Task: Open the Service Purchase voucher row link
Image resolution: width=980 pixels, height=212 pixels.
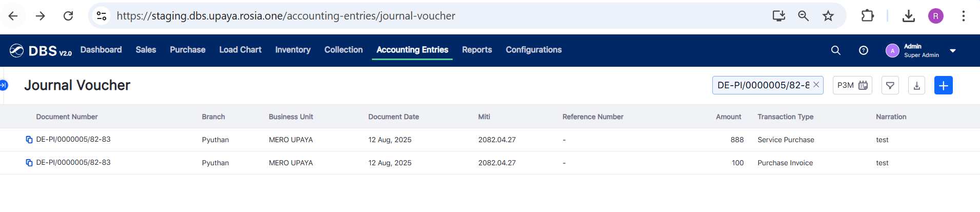Action: click(73, 140)
